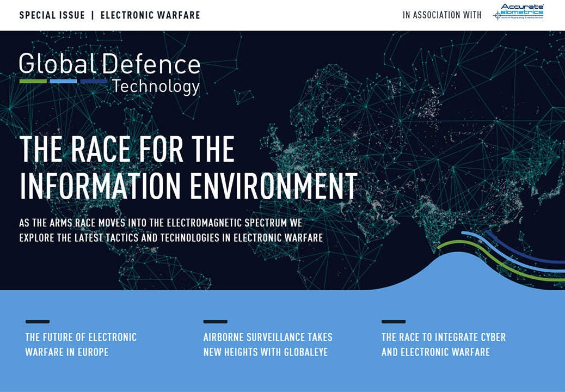
Task: Click the dash marker above Race to Integrate Cyber
Action: coord(393,322)
